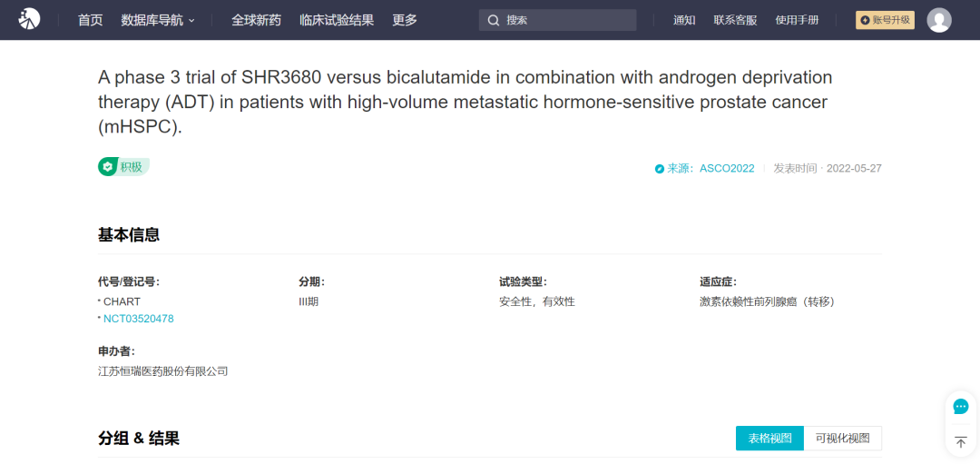This screenshot has width=980, height=464.
Task: Switch to 表格视图 table view
Action: point(769,439)
